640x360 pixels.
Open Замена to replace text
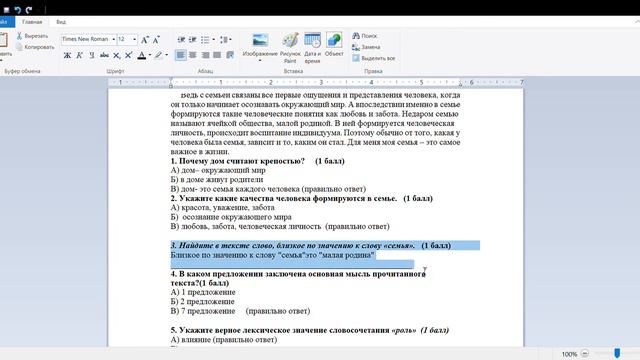click(x=366, y=47)
